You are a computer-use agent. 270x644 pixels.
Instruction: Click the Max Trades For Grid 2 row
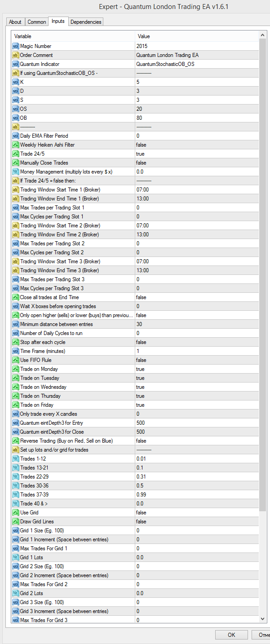pos(135,584)
